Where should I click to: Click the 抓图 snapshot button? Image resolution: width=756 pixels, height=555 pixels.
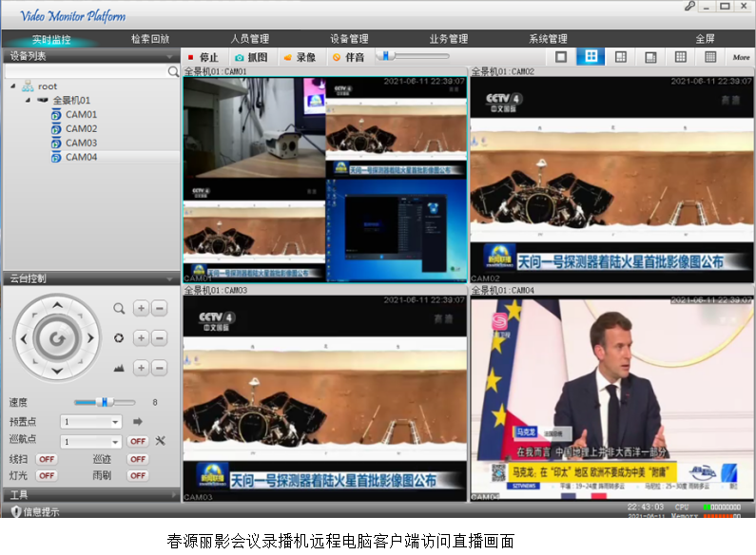tap(251, 57)
